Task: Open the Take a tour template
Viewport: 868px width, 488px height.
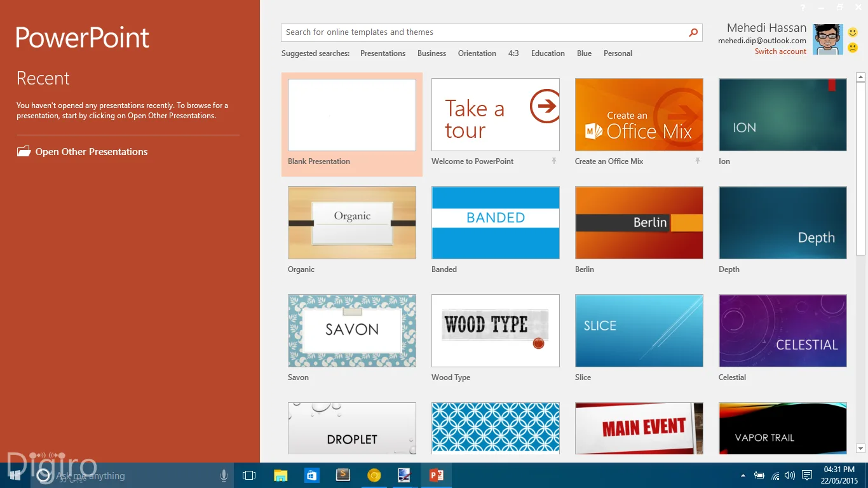Action: click(496, 115)
